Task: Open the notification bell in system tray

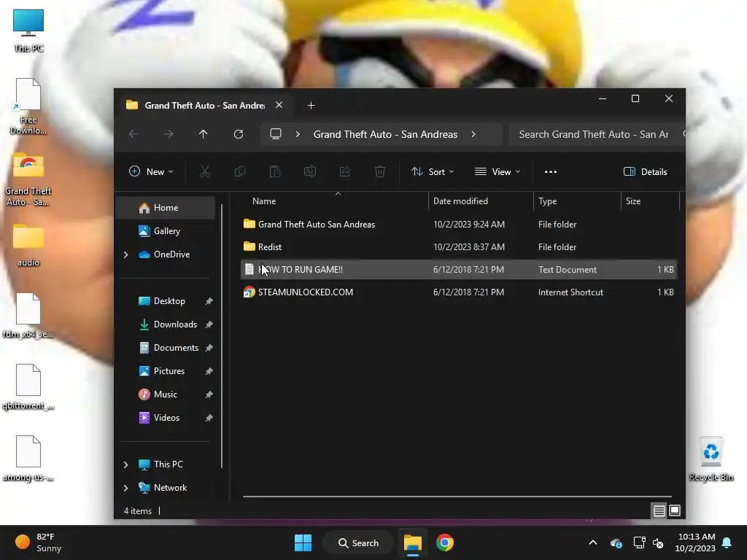Action: coord(727,542)
